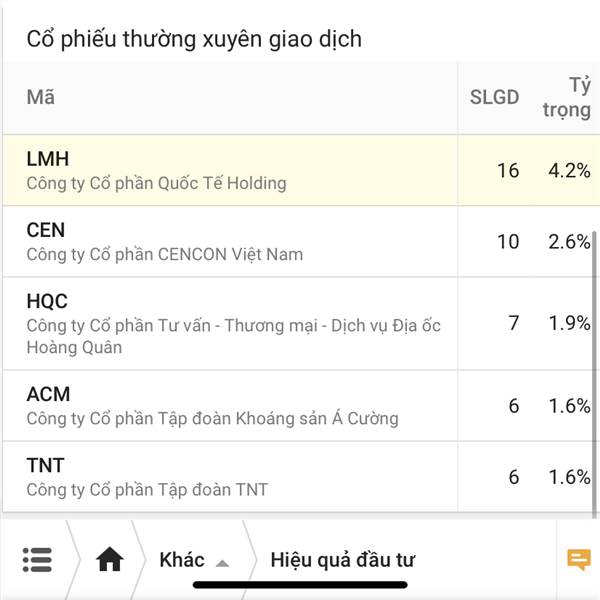
Task: Click Công ty Cổ phần Tập đoàn TNT
Action: [x=147, y=490]
